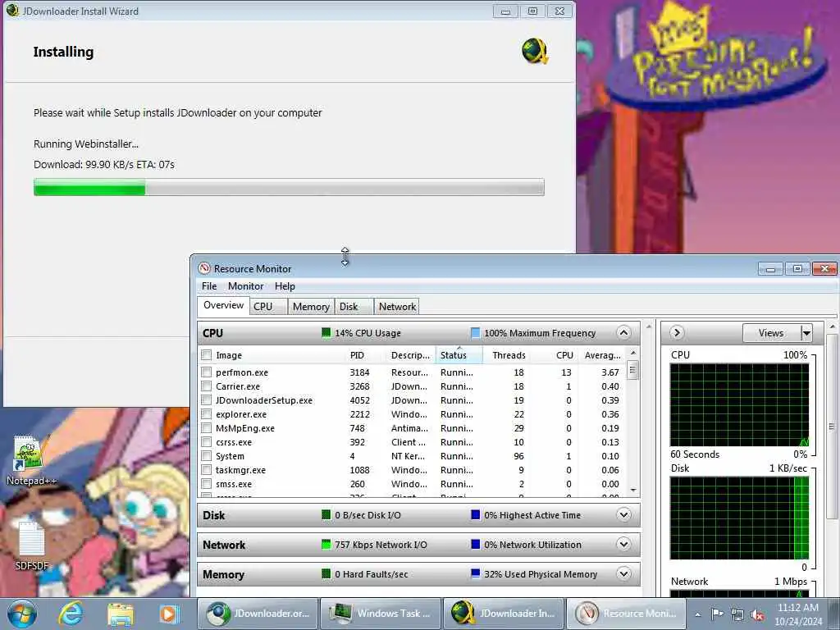Collapse the CPU section chevron
The width and height of the screenshot is (840, 630).
623,333
